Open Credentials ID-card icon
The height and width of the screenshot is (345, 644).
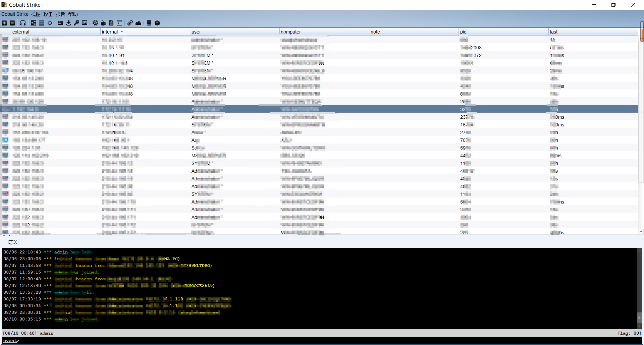coord(60,23)
